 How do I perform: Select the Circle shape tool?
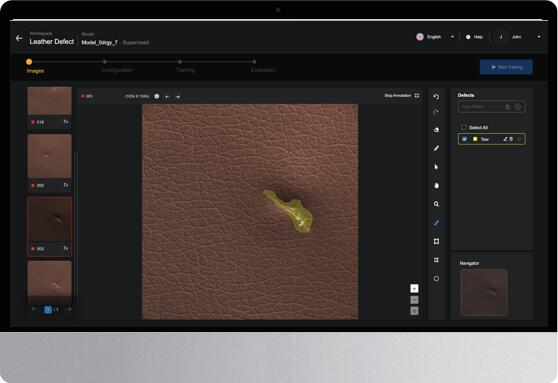[x=436, y=279]
